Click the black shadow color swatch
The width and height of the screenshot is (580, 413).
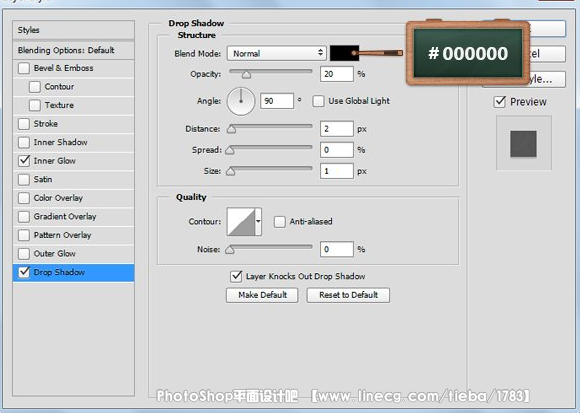344,53
